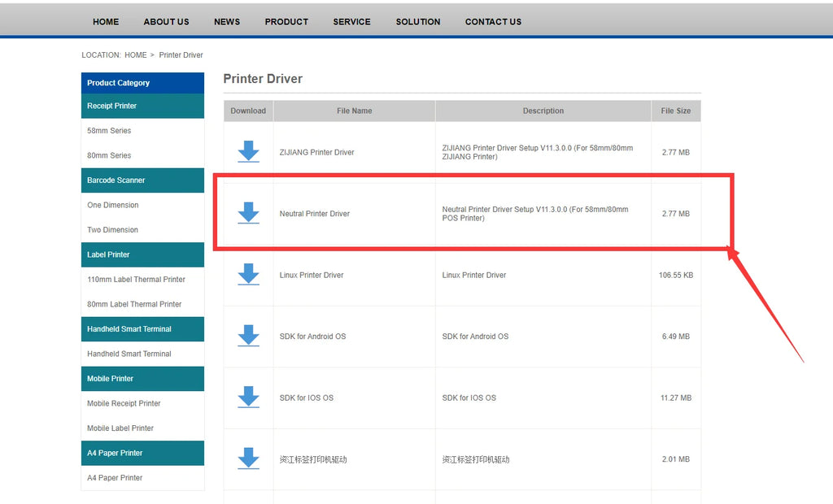Go to the SERVICE menu item
833x504 pixels.
coord(351,22)
